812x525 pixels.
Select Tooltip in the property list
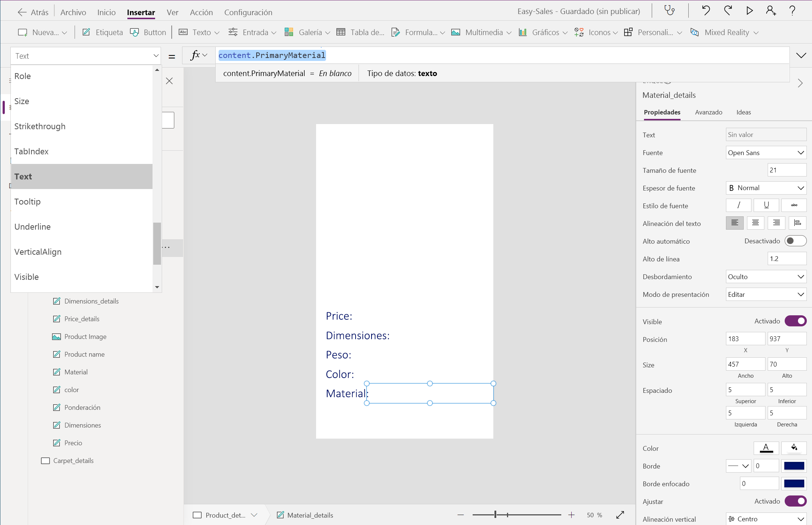tap(28, 202)
